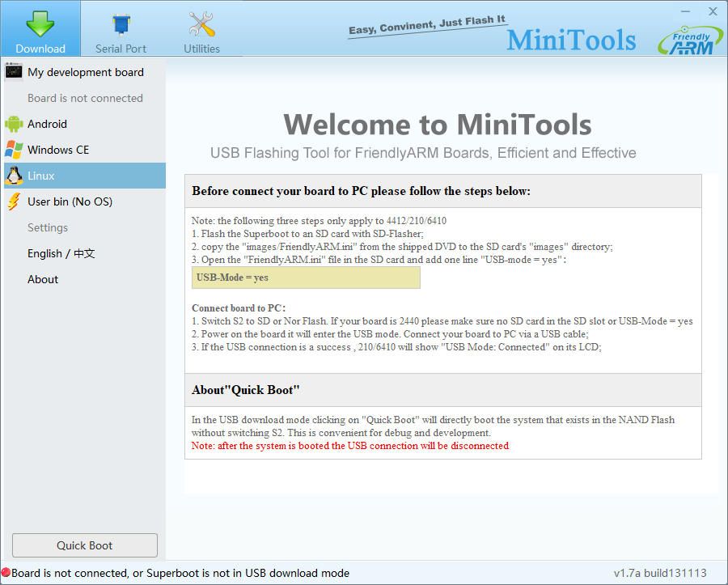
Task: Click the Quick Boot button
Action: click(85, 545)
